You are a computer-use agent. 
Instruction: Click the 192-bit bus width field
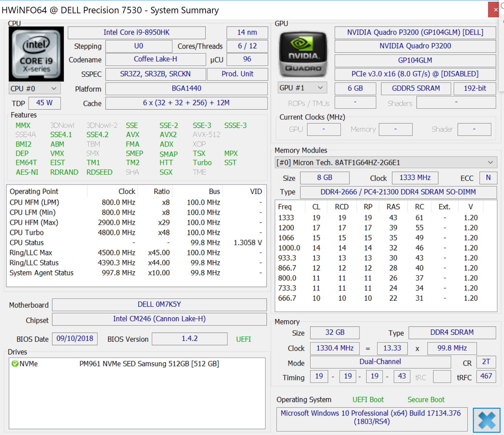tap(475, 88)
